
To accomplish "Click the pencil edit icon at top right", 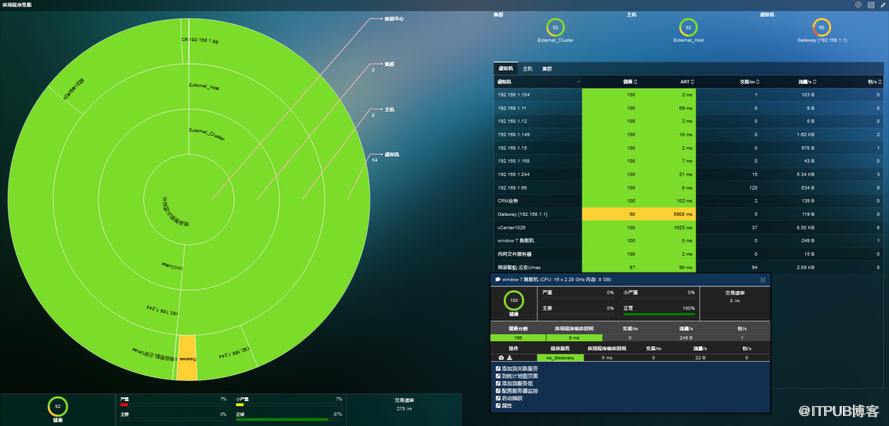I will tap(881, 5).
